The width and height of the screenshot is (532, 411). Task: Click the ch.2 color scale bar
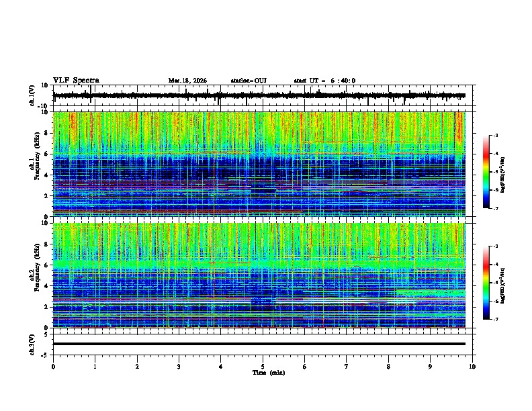coord(486,283)
